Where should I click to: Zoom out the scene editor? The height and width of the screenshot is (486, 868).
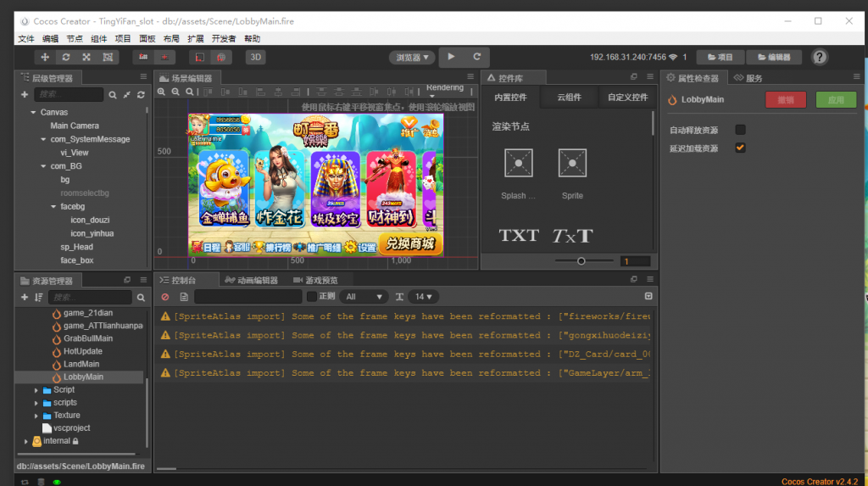[175, 92]
